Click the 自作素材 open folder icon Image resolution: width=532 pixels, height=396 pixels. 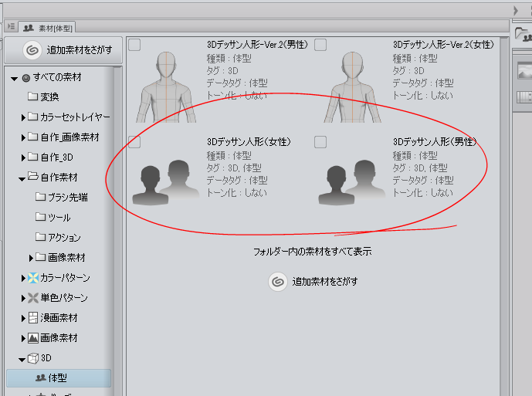click(x=33, y=176)
